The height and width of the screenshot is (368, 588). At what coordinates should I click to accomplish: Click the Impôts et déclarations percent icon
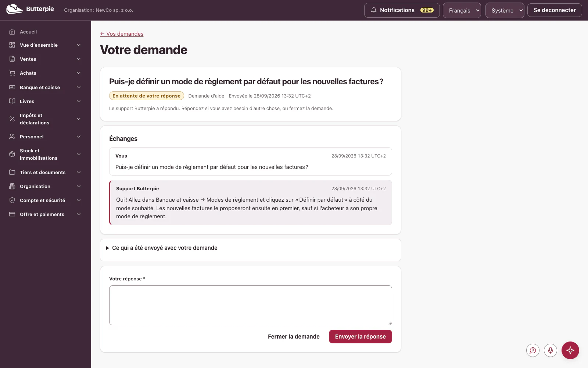pos(12,119)
